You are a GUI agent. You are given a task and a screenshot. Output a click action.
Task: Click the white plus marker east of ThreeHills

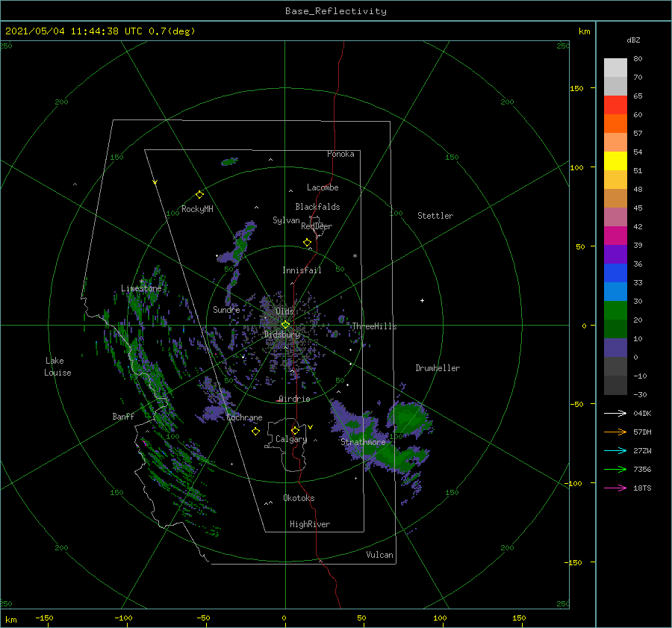(422, 300)
